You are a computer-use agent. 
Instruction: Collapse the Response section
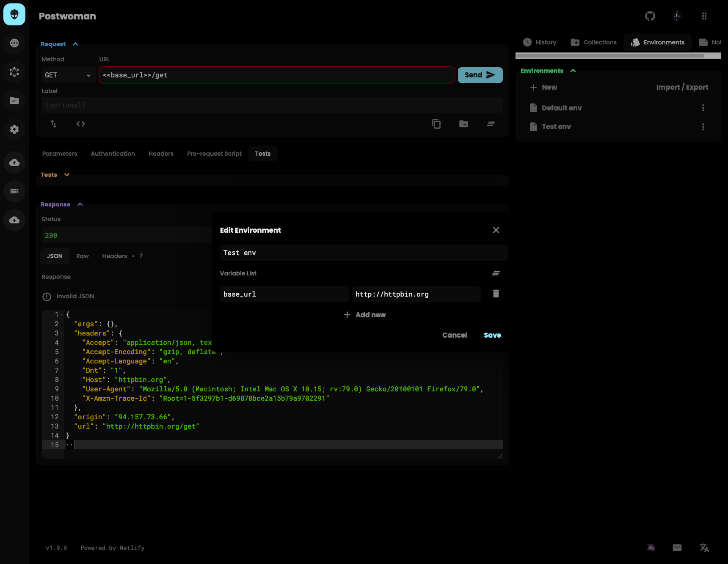point(80,204)
